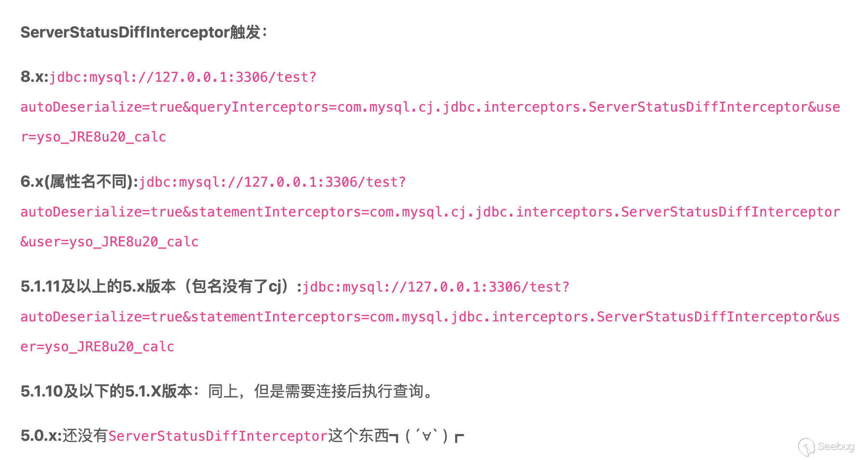
Task: Click the heading ServerStatusDiffInterceptor触发
Action: 144,32
